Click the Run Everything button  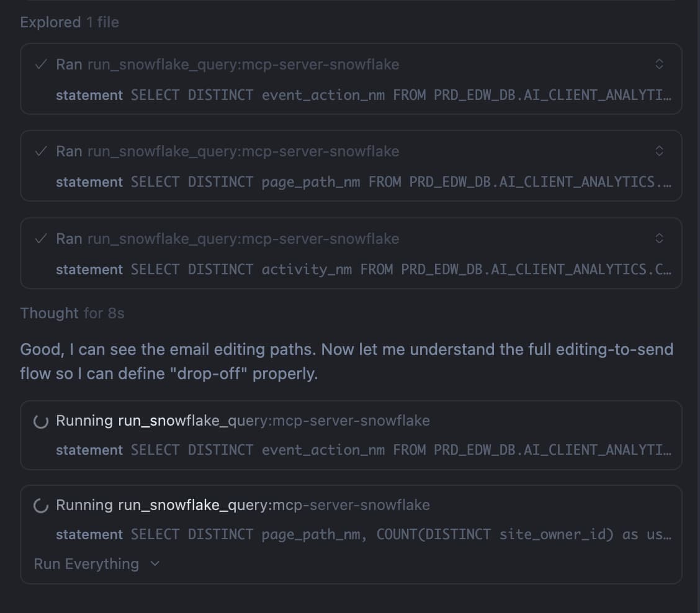click(86, 564)
